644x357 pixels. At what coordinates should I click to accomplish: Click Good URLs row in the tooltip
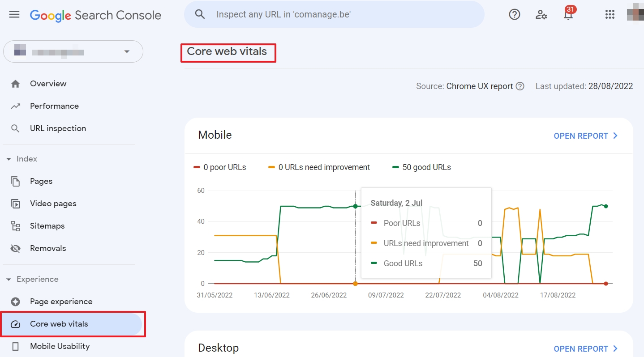coord(427,263)
